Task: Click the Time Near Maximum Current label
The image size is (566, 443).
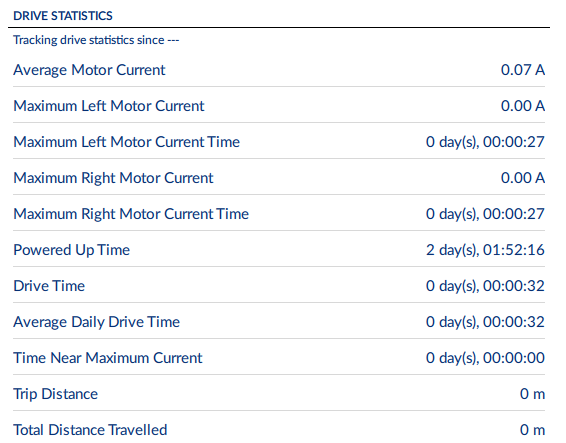Action: (x=108, y=358)
